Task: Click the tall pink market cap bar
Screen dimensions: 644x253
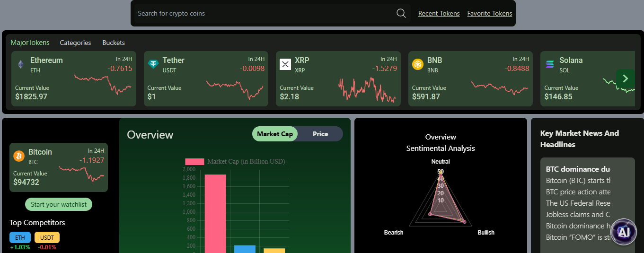Action: pos(215,214)
